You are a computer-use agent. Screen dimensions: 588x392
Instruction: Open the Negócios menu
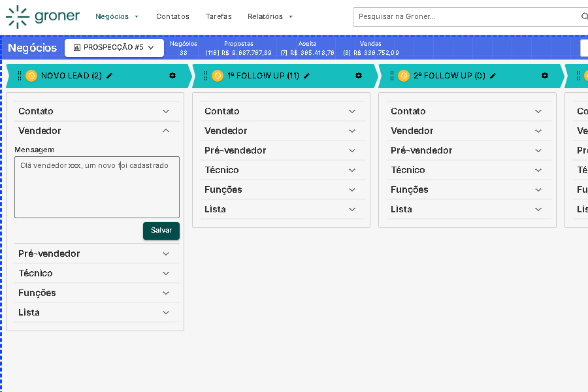(x=117, y=16)
